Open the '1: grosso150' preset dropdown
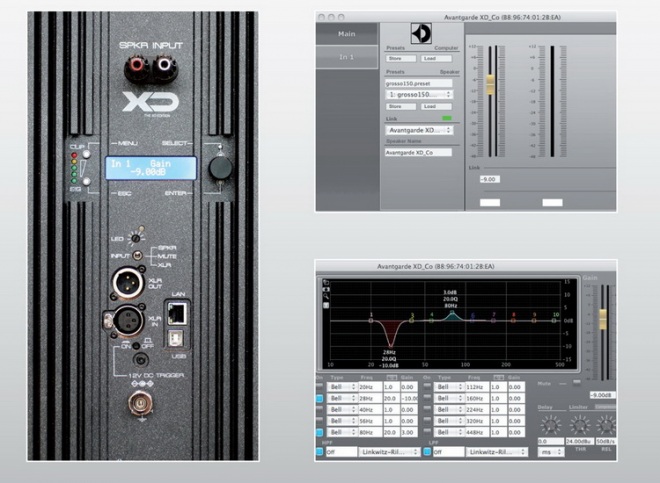Image resolution: width=660 pixels, height=483 pixels. (419, 94)
